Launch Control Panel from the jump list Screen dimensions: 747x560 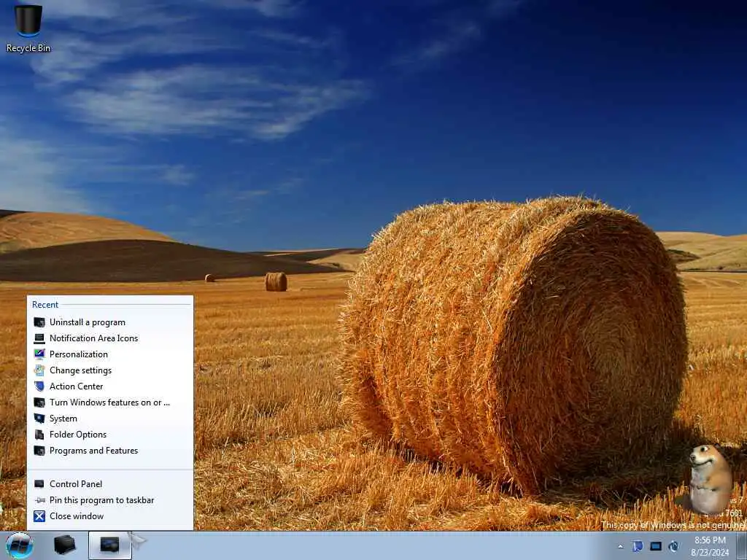point(110,484)
